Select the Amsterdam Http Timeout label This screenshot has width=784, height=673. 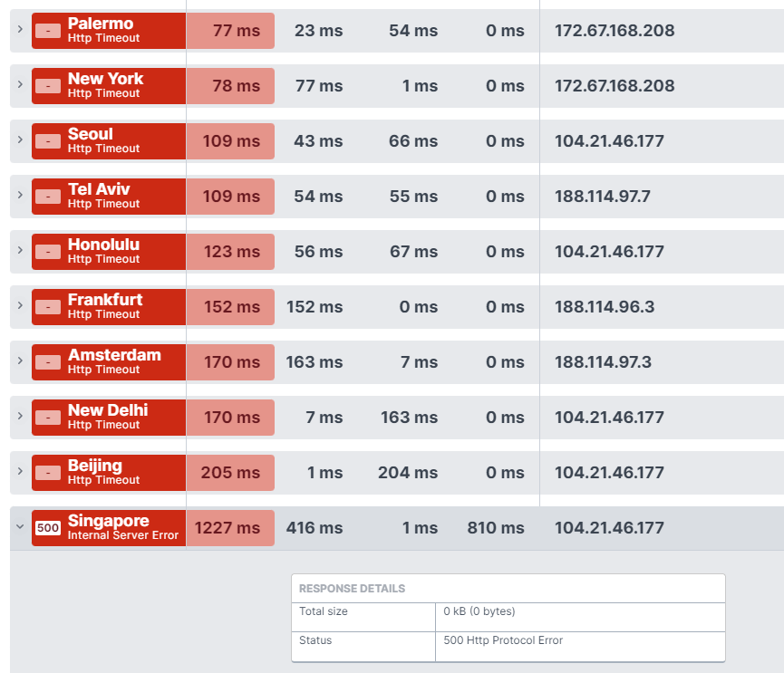point(103,370)
